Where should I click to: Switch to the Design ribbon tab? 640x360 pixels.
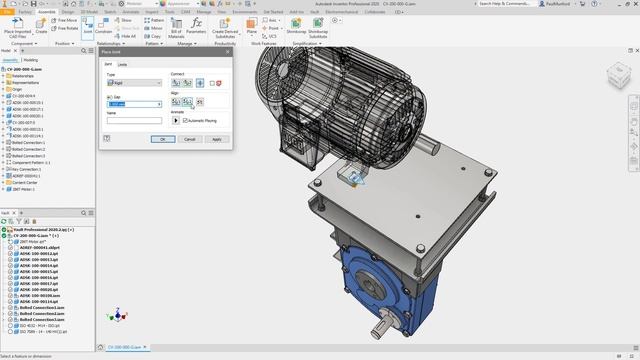pos(68,12)
